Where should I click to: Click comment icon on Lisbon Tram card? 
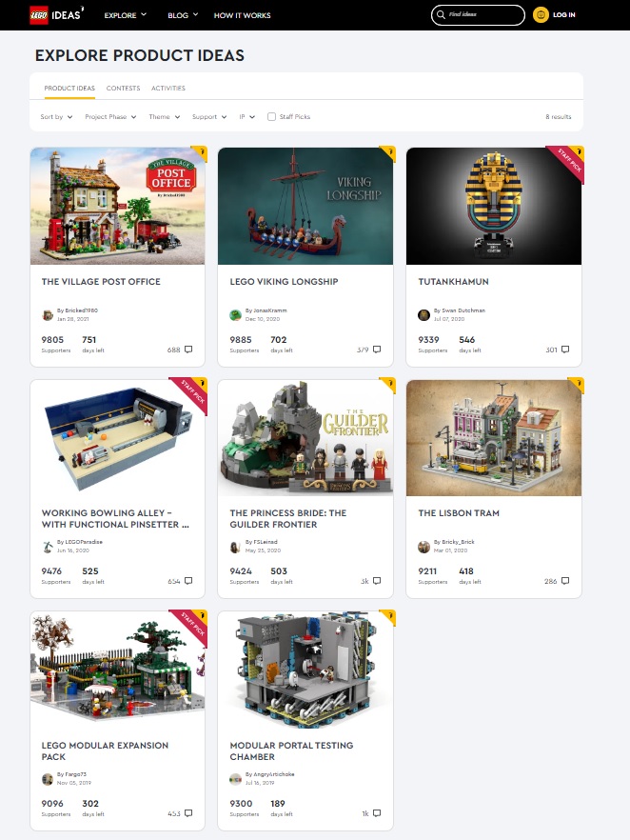point(565,581)
